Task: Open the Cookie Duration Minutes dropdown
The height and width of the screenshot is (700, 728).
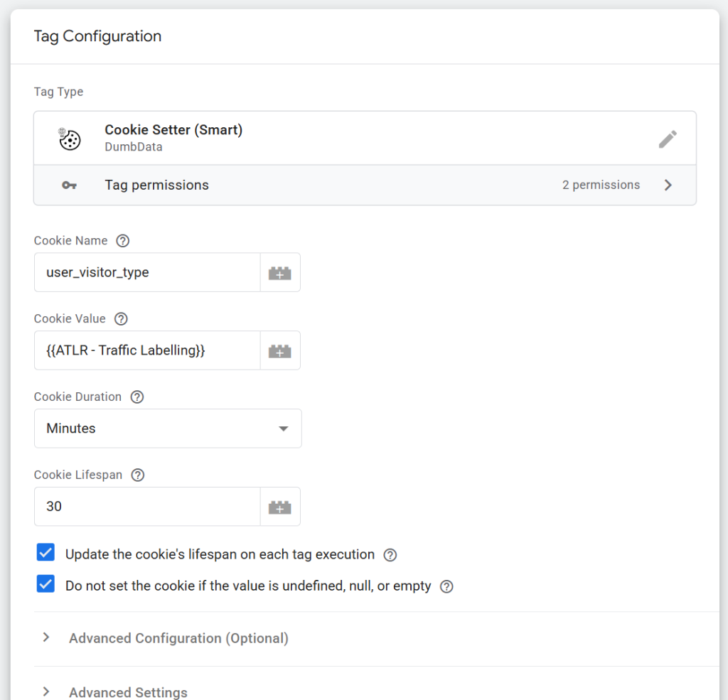Action: [168, 429]
